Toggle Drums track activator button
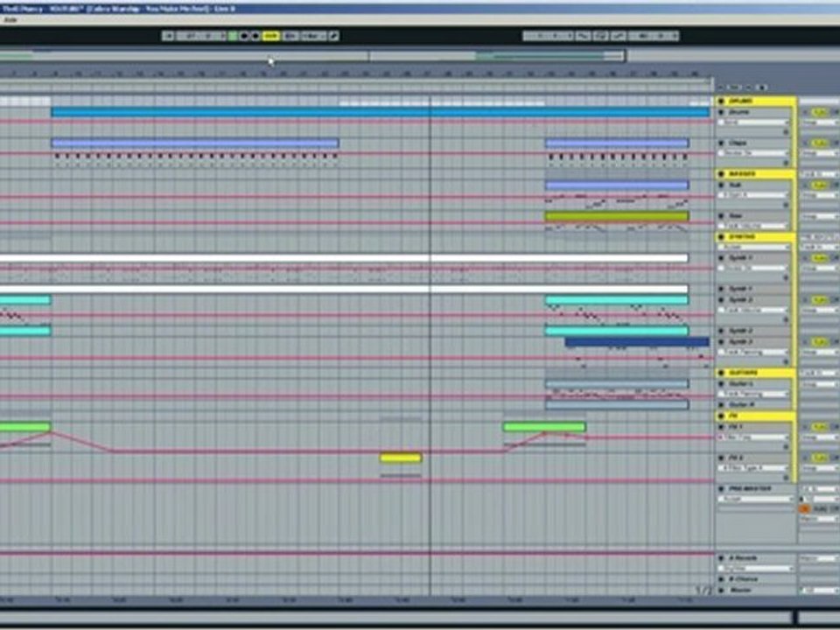The image size is (840, 630). [819, 112]
